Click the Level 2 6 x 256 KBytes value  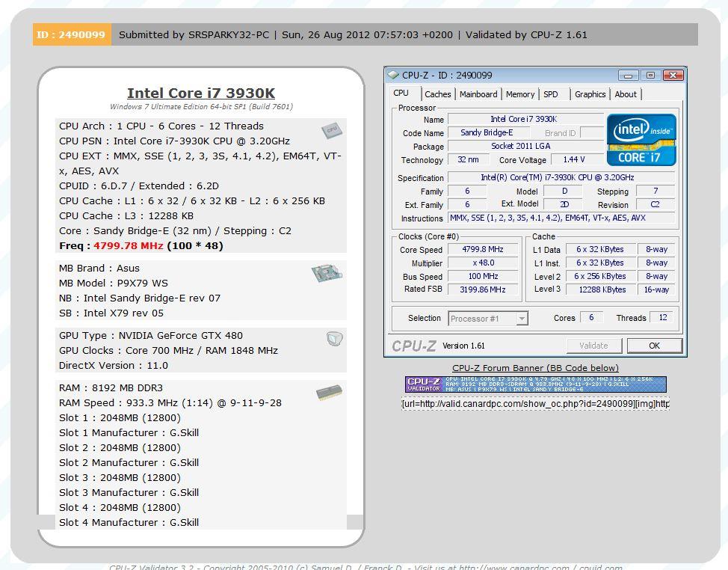601,277
